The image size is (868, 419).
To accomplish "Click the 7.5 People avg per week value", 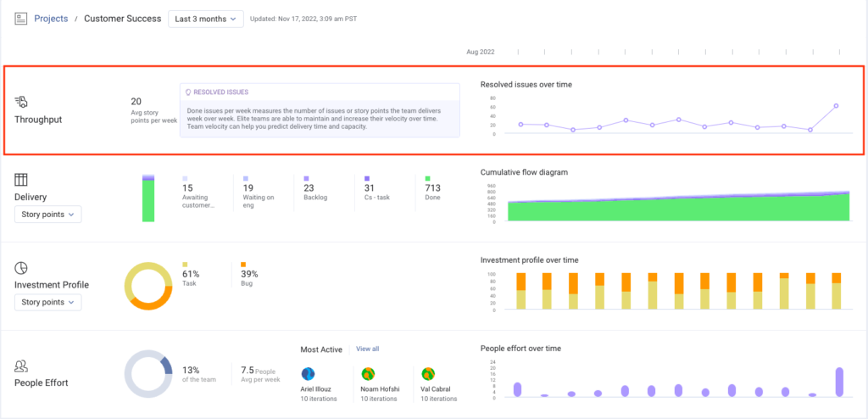I will pos(248,370).
